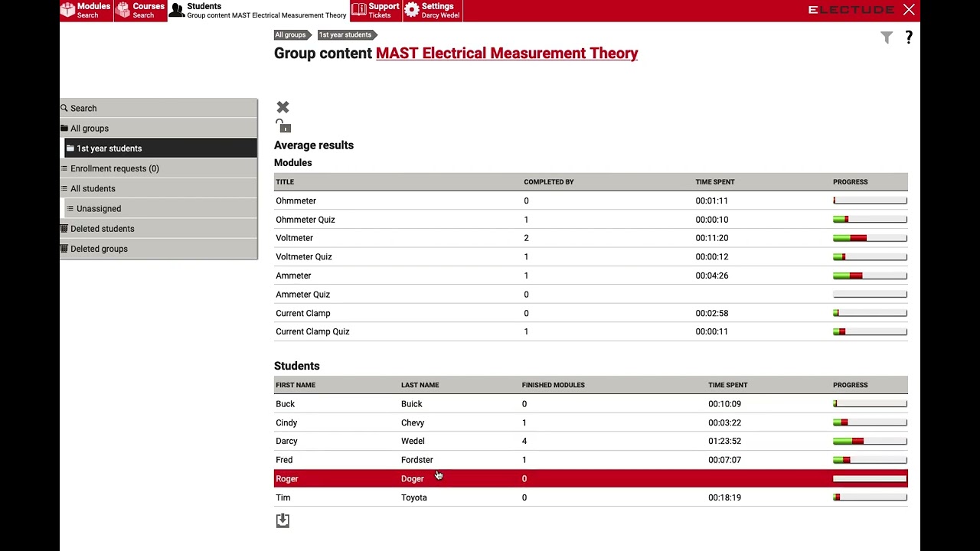Click the search magnifier icon in sidebar

click(x=64, y=108)
